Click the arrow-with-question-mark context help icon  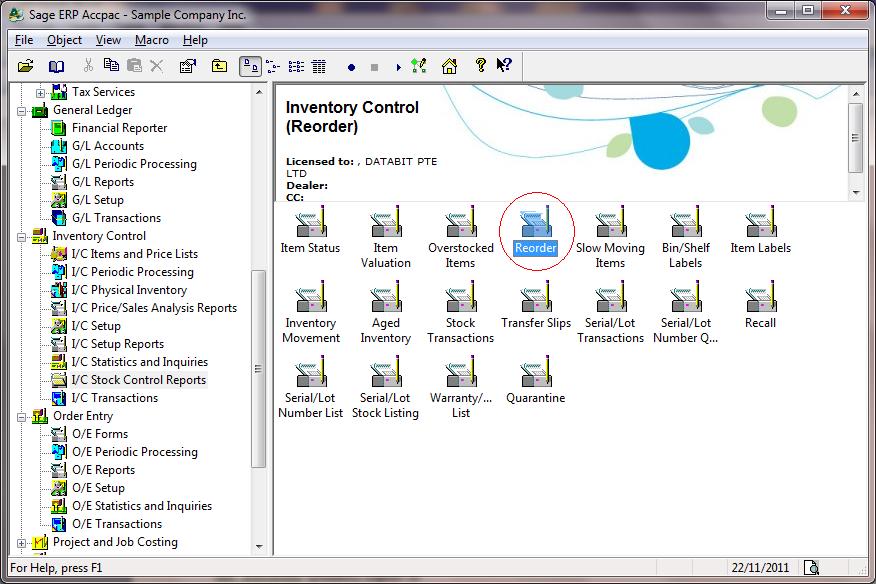coord(504,65)
